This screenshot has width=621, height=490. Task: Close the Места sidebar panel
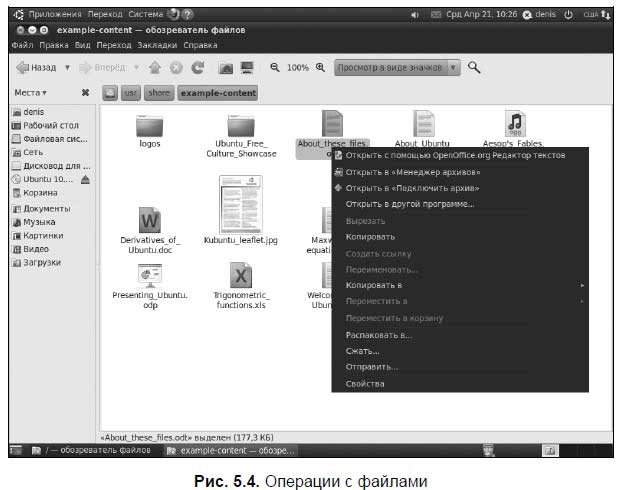(85, 93)
